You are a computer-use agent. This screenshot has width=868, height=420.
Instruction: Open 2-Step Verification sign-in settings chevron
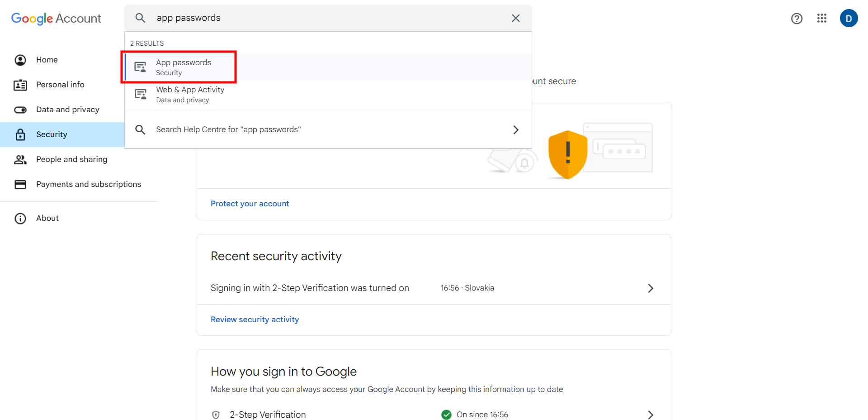click(x=651, y=415)
